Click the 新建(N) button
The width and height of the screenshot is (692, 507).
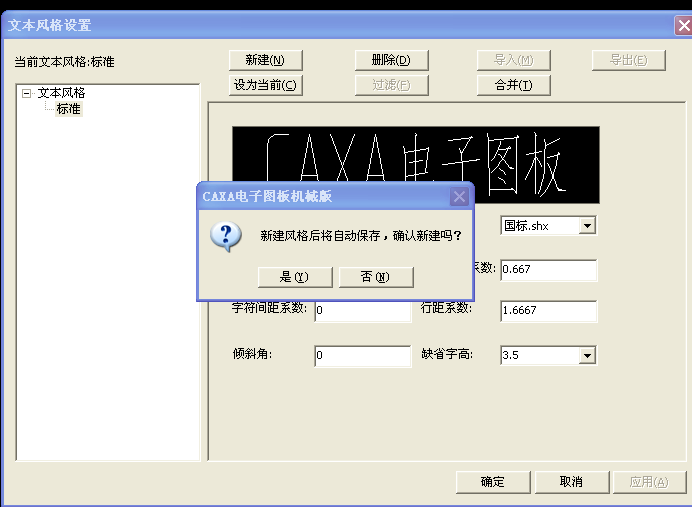[265, 60]
